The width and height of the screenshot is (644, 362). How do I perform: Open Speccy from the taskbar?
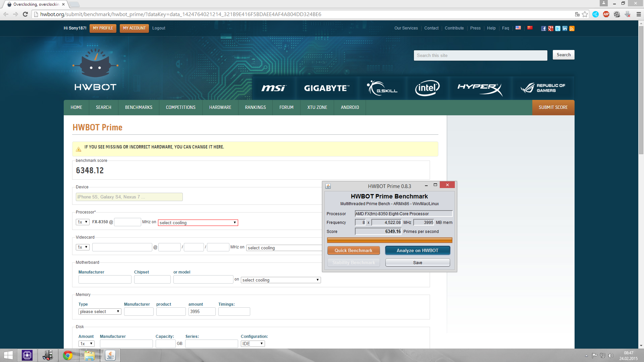coord(48,355)
